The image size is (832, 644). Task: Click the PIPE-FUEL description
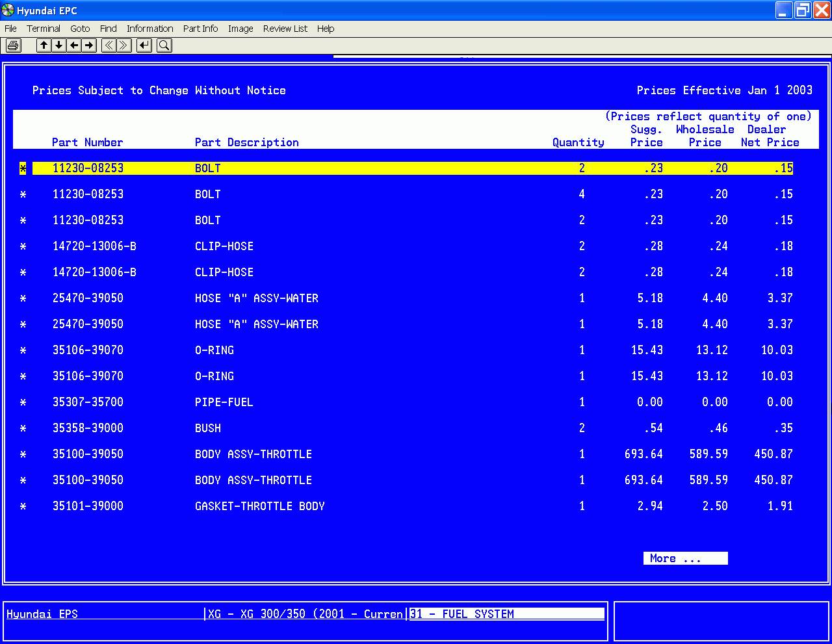tap(224, 402)
